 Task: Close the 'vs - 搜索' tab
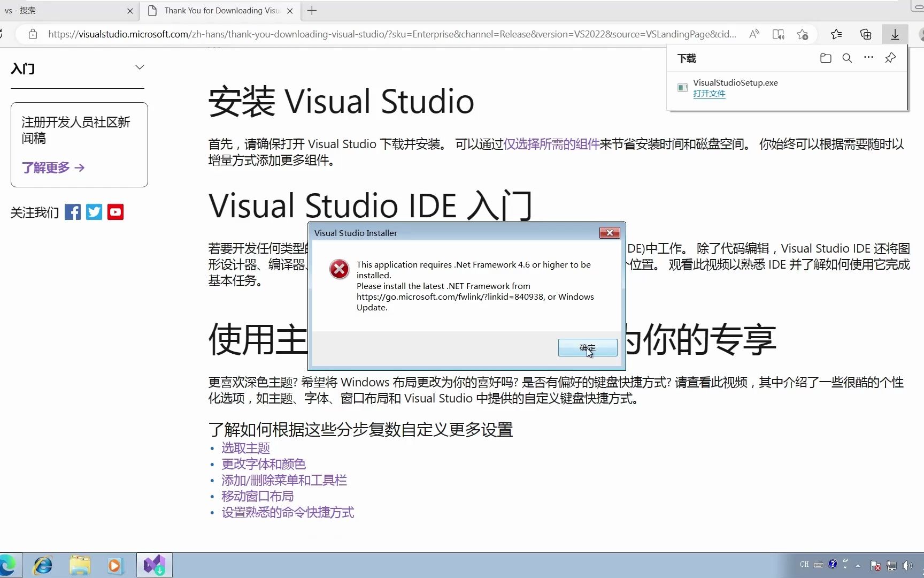pyautogui.click(x=130, y=11)
